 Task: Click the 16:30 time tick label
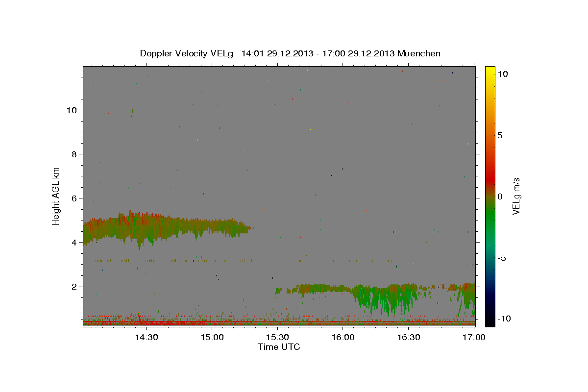[x=408, y=337]
